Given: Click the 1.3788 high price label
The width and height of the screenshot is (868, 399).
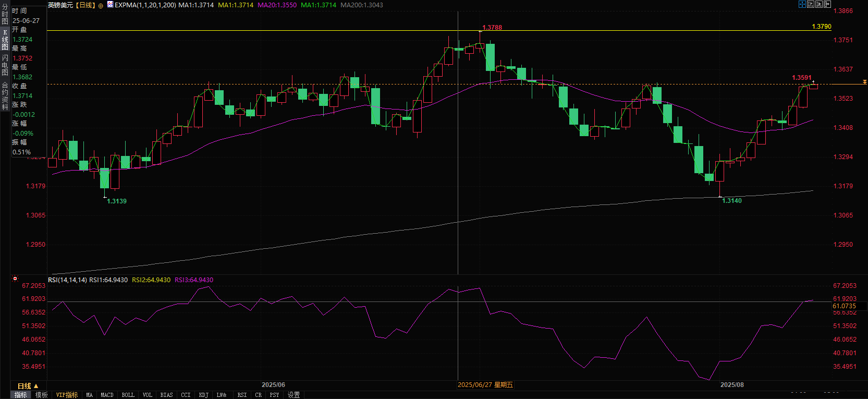Looking at the screenshot, I should [492, 28].
